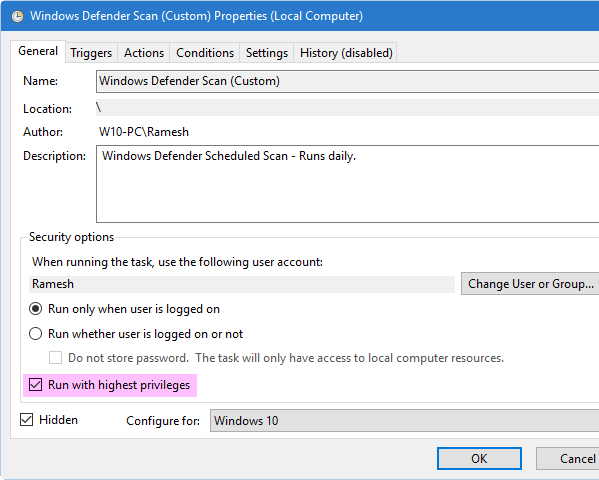The height and width of the screenshot is (480, 599).
Task: Uncheck Run with highest privileges
Action: coord(36,385)
